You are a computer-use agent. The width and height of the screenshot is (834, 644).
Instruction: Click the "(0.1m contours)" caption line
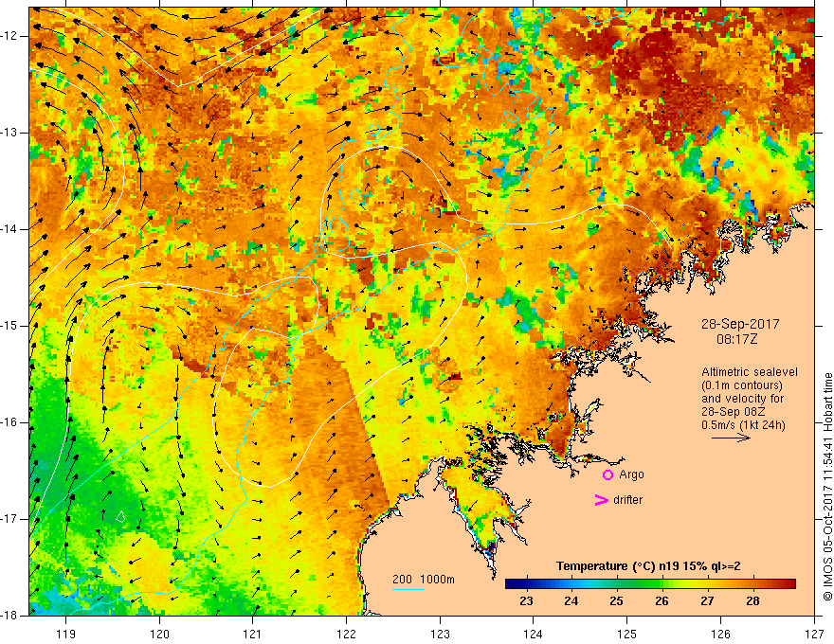click(x=742, y=385)
